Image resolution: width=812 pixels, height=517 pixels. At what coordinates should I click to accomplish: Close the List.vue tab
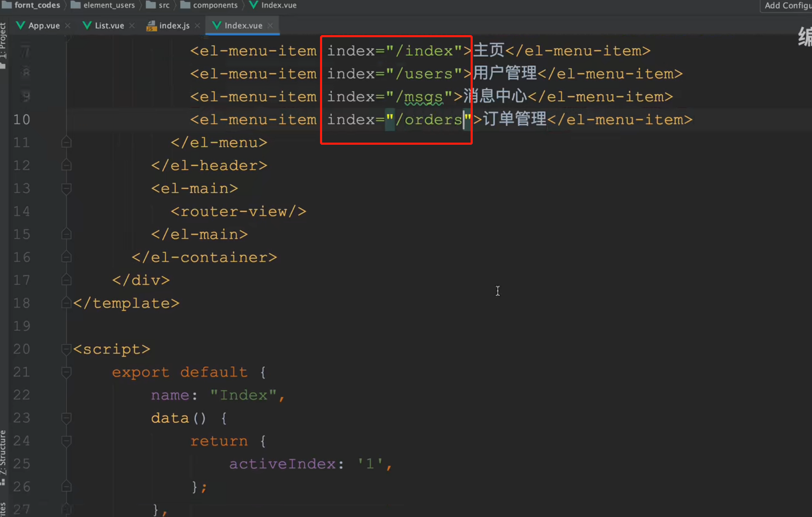132,26
